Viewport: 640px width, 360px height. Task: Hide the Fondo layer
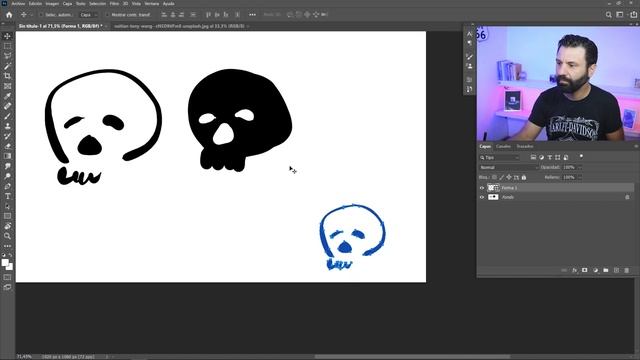pyautogui.click(x=482, y=197)
